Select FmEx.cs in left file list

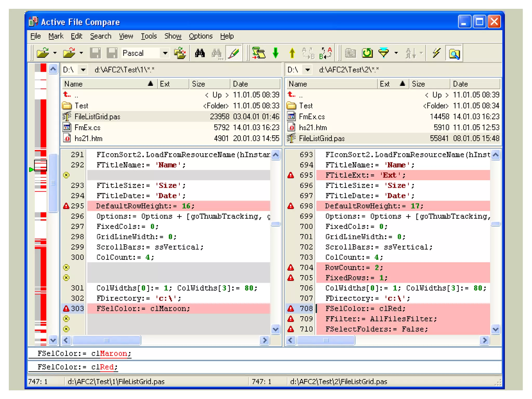point(87,128)
